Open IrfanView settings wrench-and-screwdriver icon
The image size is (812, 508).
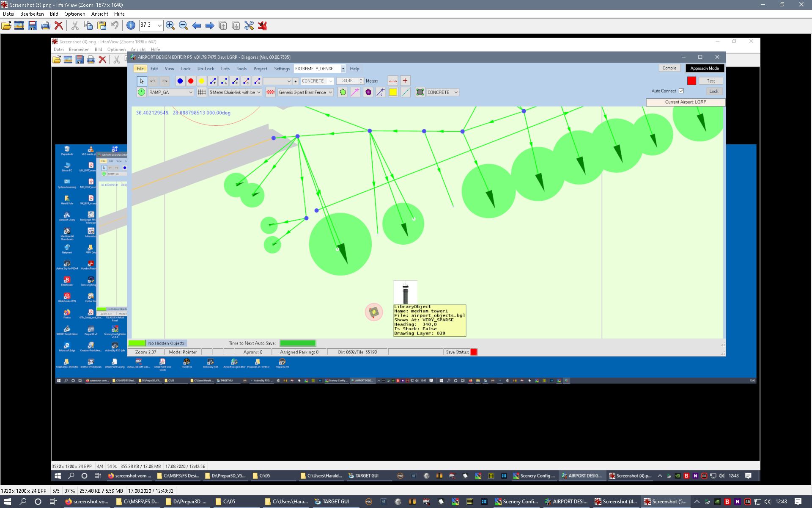[249, 25]
